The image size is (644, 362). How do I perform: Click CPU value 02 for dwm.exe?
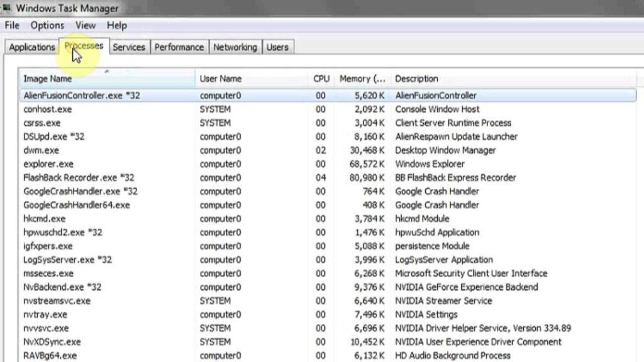(321, 150)
